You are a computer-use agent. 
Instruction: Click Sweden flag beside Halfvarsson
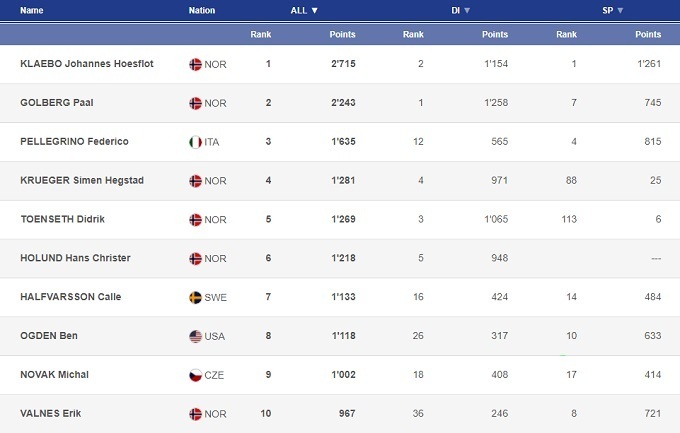[x=195, y=297]
